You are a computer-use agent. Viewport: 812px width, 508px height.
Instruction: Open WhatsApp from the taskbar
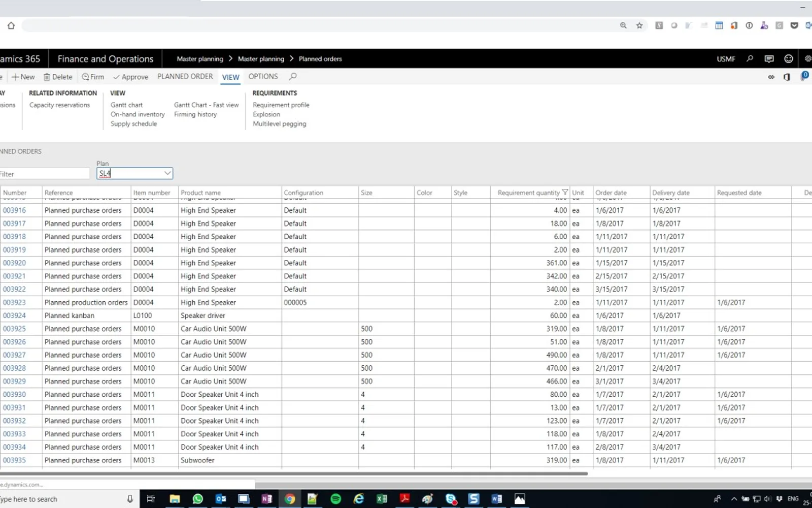(198, 499)
